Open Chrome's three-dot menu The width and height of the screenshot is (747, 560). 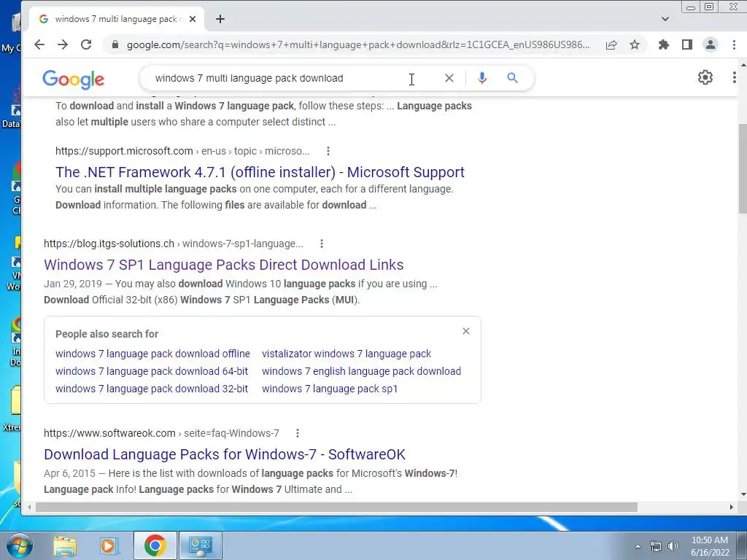click(x=734, y=44)
